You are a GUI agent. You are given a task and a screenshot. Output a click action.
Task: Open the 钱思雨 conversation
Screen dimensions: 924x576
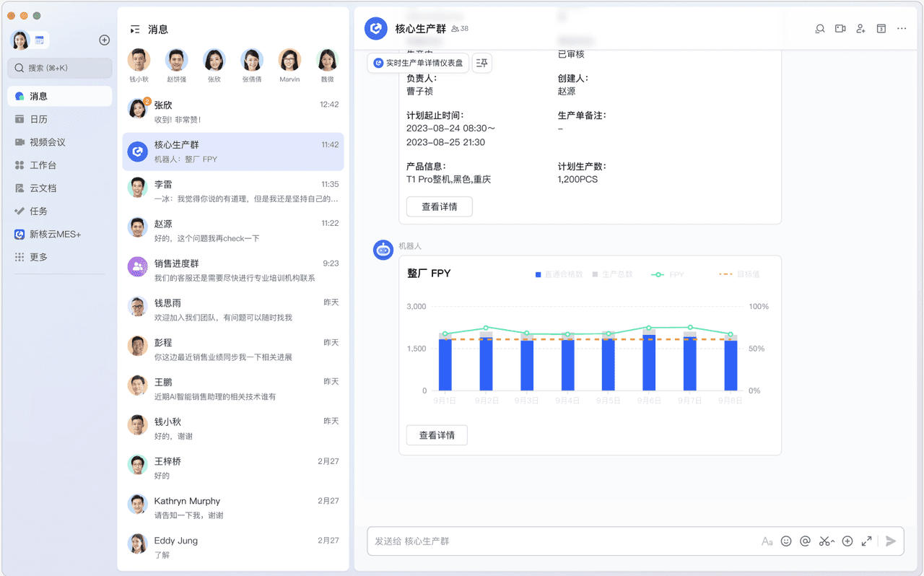pyautogui.click(x=233, y=310)
